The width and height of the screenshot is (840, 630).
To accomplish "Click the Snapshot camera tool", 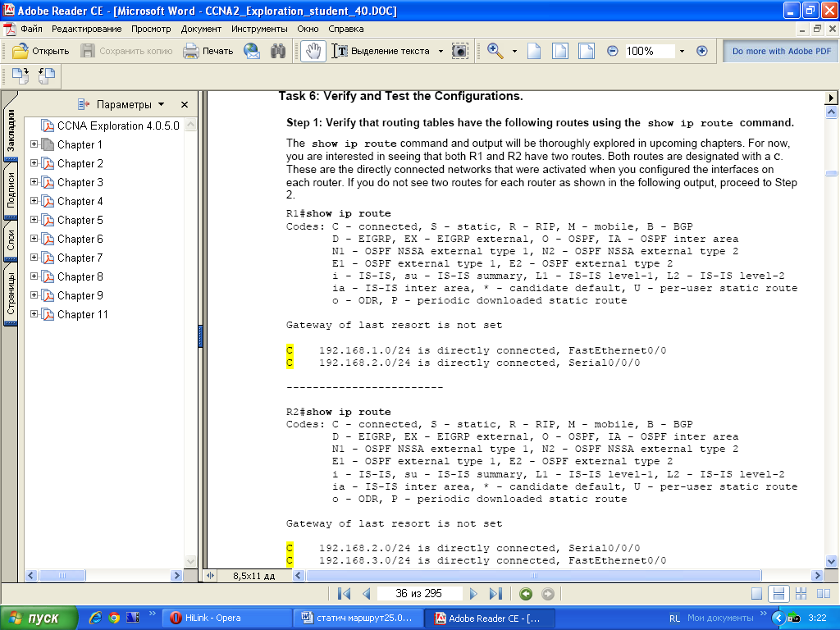I will (459, 51).
